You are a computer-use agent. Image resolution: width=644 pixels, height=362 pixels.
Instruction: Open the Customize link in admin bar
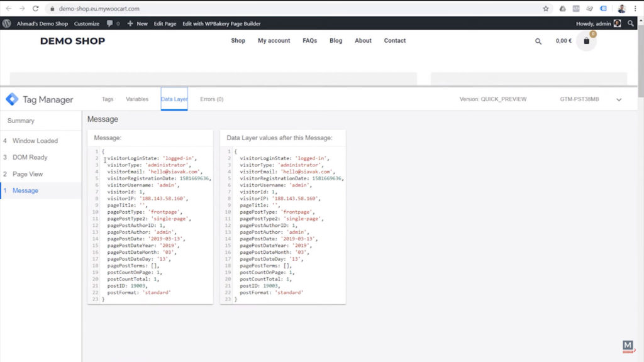tap(86, 23)
